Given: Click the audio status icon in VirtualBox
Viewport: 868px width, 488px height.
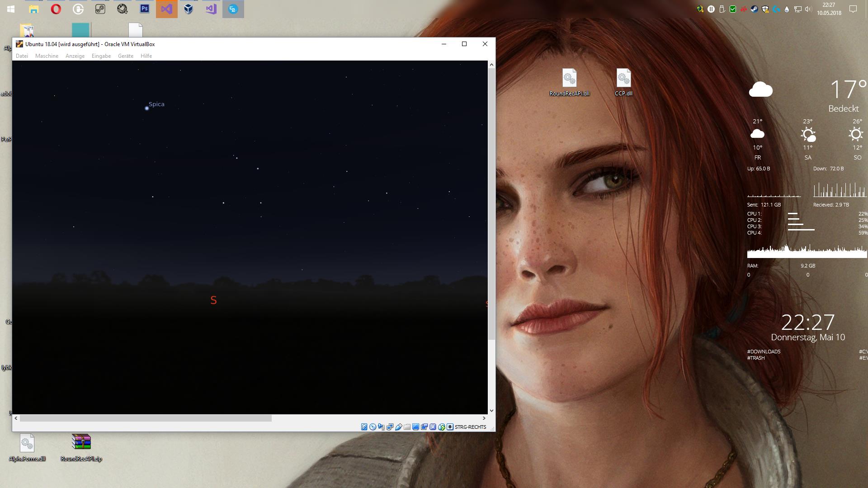Looking at the screenshot, I should (x=381, y=427).
